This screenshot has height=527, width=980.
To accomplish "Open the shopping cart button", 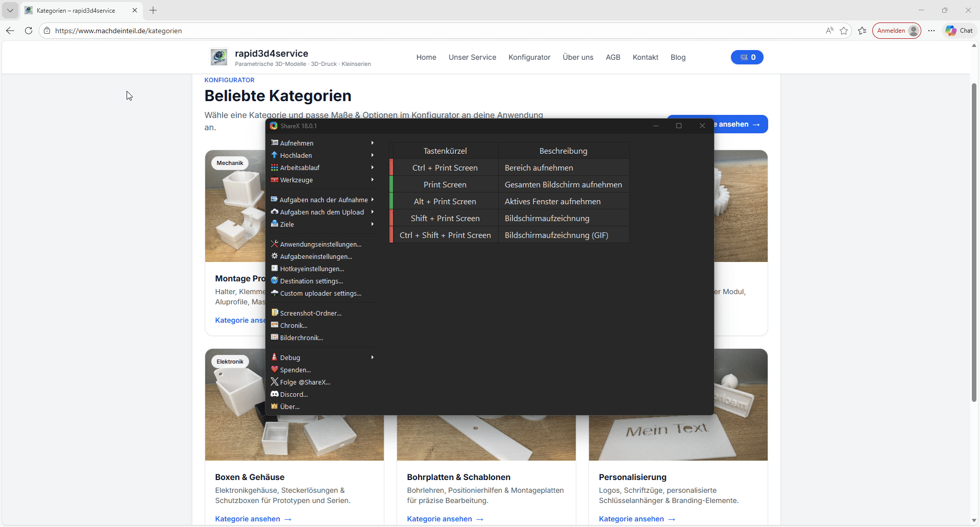I will (x=747, y=57).
